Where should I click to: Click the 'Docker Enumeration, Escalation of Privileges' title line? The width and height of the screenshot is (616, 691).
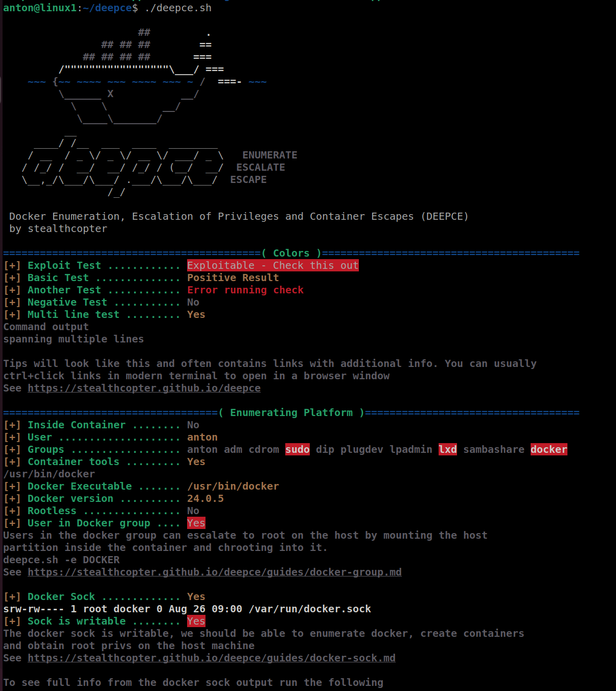[x=239, y=217]
